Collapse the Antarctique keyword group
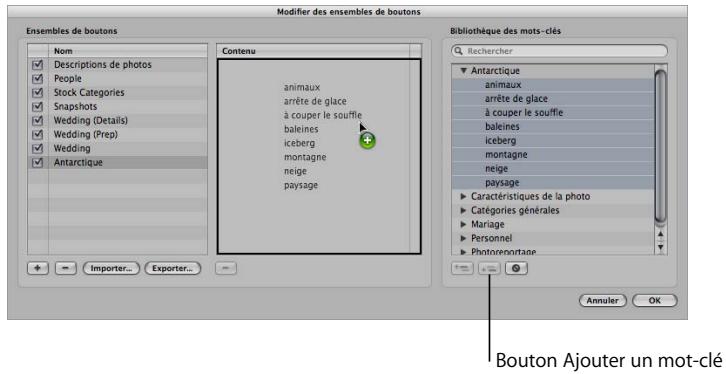Viewport: 726px width, 374px height. click(463, 71)
